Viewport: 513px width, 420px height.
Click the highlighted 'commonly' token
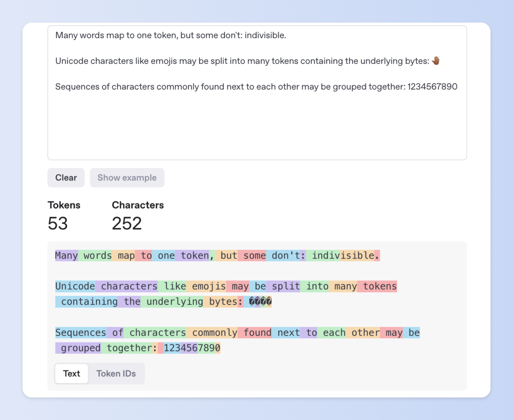pos(214,333)
